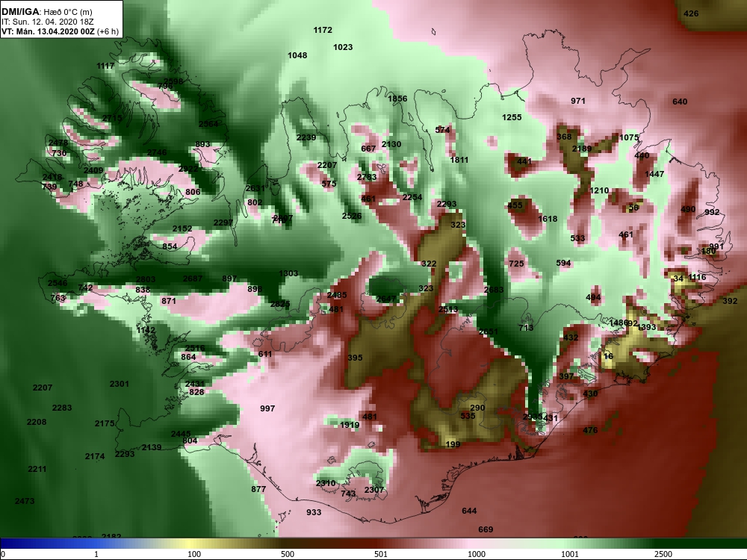The width and height of the screenshot is (747, 560).
Task: Click the map value '1811'
Action: point(459,160)
